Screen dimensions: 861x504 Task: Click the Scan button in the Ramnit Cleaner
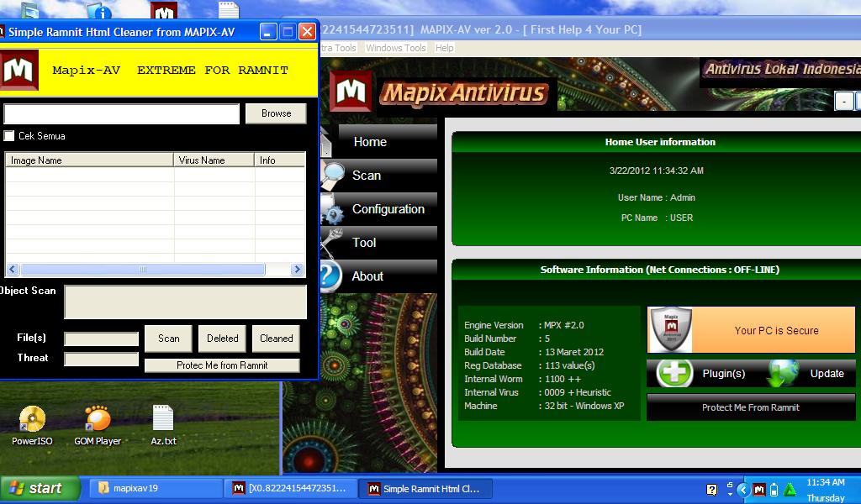[168, 339]
